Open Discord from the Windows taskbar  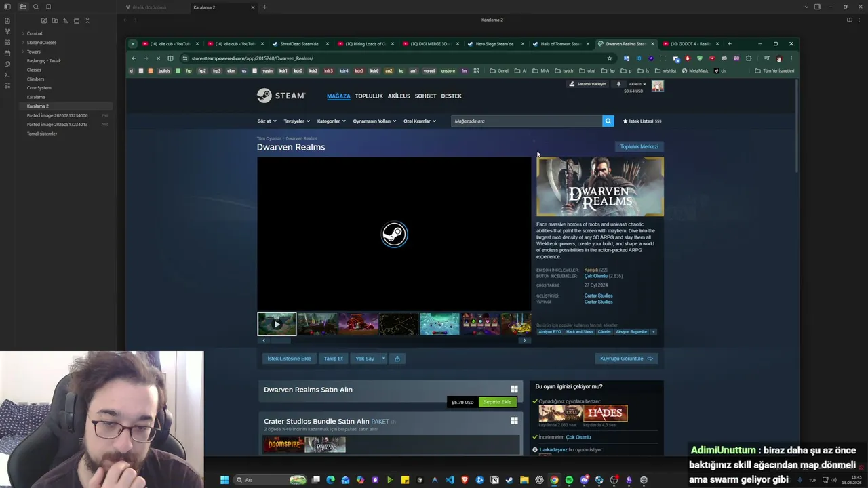pyautogui.click(x=584, y=480)
